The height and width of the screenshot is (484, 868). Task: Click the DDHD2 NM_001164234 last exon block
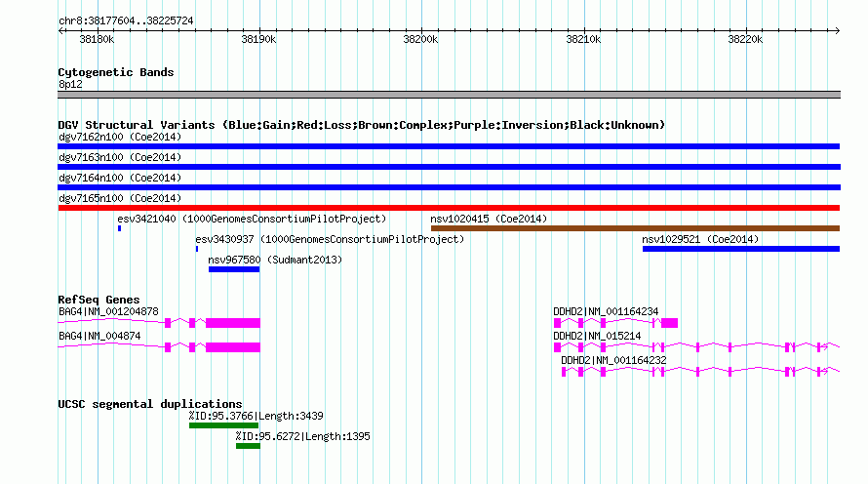tap(669, 323)
